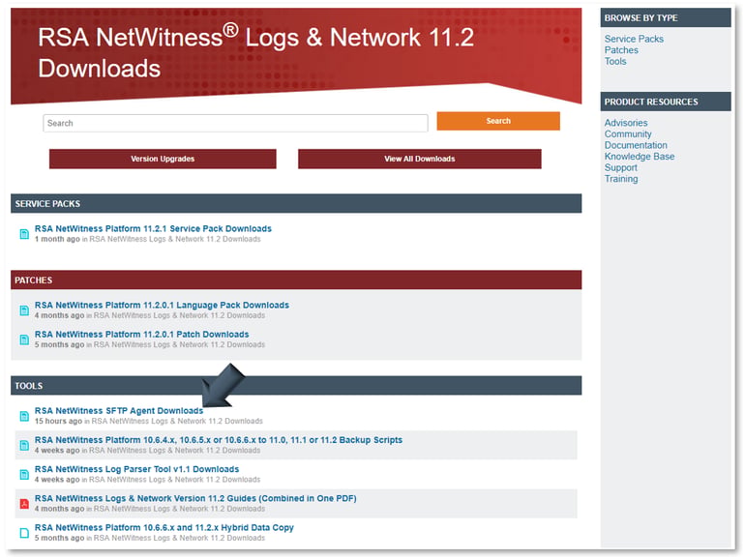Open Documentation product resource

pos(636,145)
